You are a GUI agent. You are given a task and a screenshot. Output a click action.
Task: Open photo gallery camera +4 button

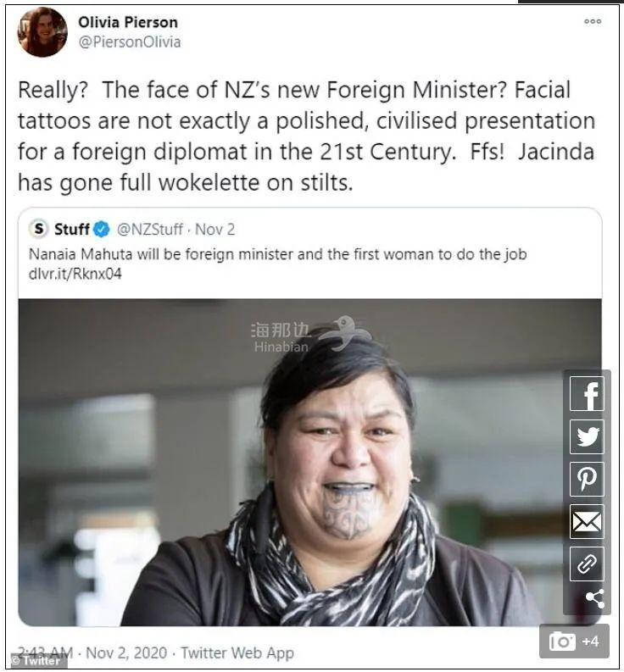(574, 641)
